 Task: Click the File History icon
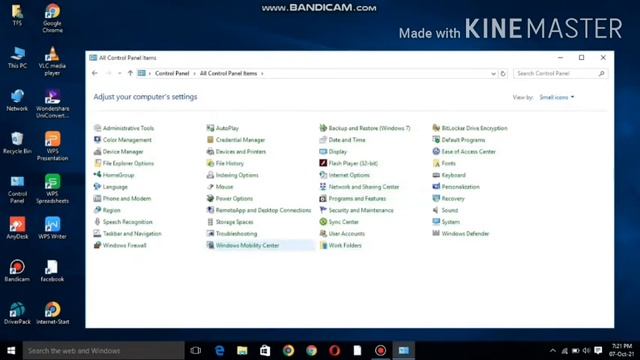[x=210, y=163]
